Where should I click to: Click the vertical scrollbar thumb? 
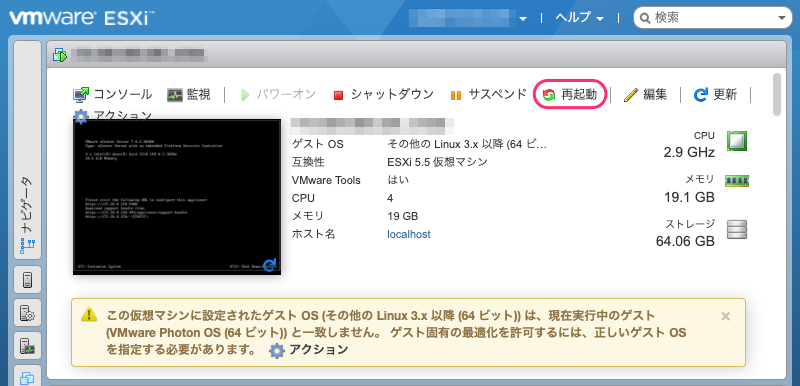[777, 95]
